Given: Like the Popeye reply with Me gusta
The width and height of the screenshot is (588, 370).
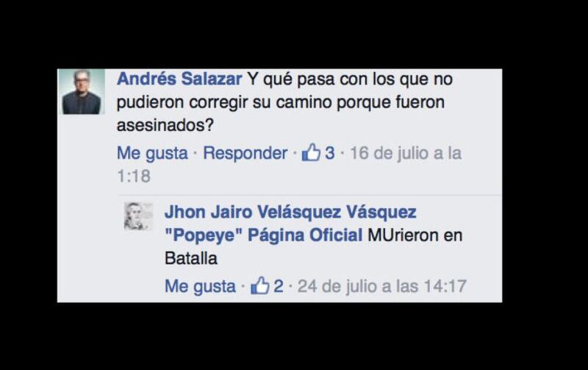Looking at the screenshot, I should click(200, 287).
